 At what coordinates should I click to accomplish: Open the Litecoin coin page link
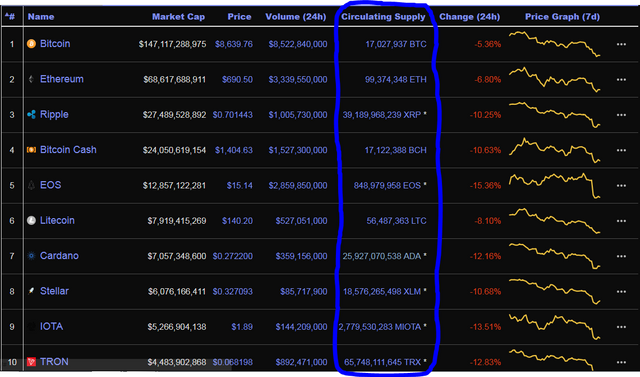pos(57,221)
